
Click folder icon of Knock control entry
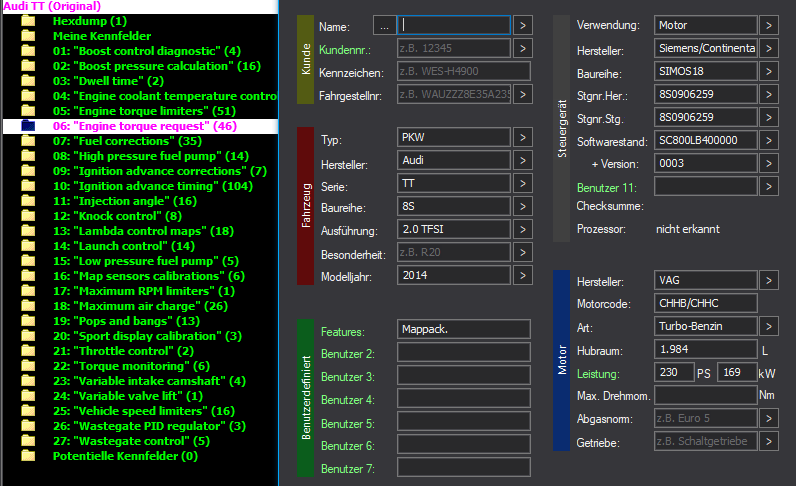pos(28,216)
